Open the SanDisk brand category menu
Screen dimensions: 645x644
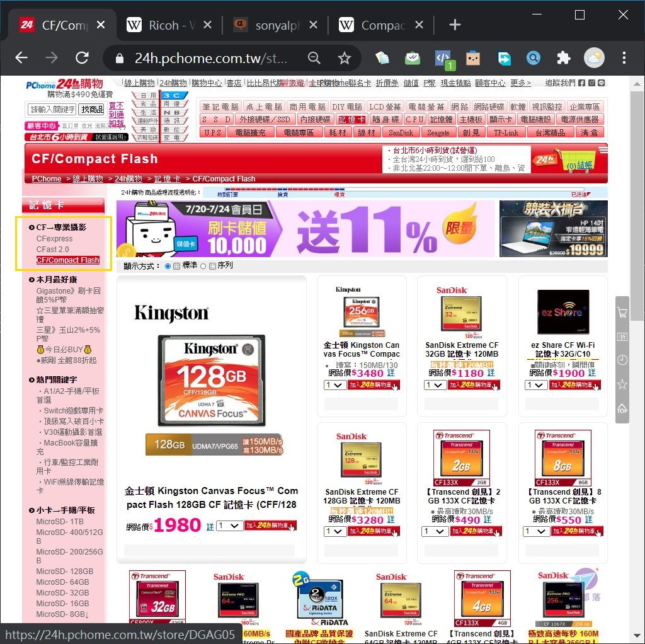pos(401,132)
